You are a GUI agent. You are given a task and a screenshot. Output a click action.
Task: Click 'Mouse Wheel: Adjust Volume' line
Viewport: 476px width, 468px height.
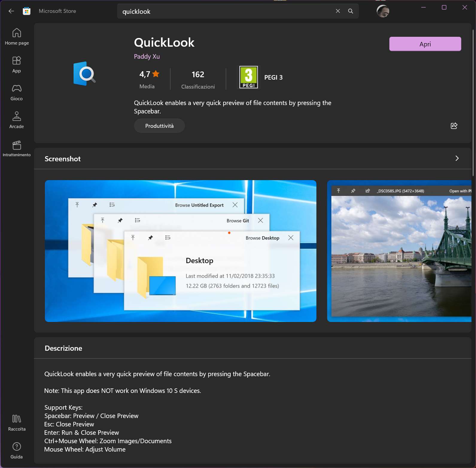tap(85, 449)
